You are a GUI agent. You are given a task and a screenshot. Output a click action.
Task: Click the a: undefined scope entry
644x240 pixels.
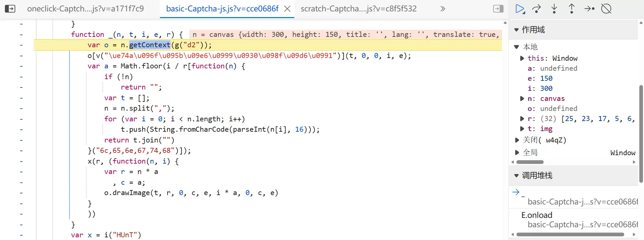[552, 68]
